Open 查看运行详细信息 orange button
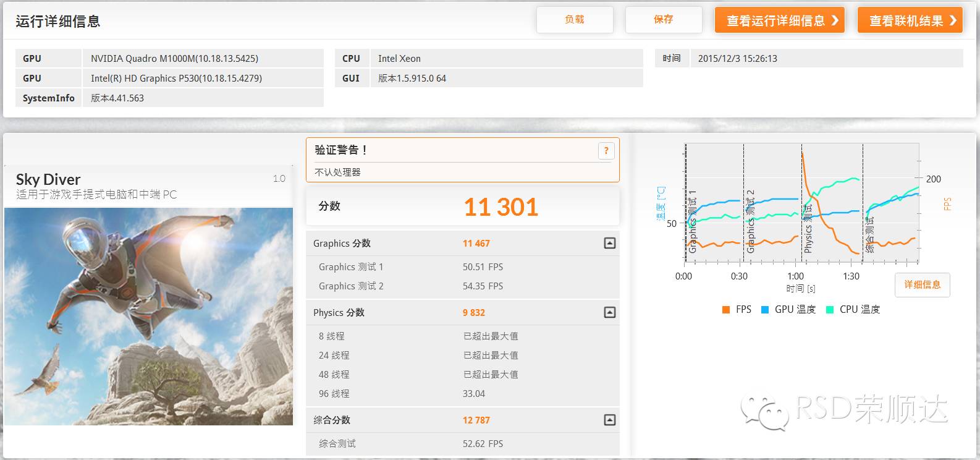Image resolution: width=980 pixels, height=460 pixels. pyautogui.click(x=780, y=20)
